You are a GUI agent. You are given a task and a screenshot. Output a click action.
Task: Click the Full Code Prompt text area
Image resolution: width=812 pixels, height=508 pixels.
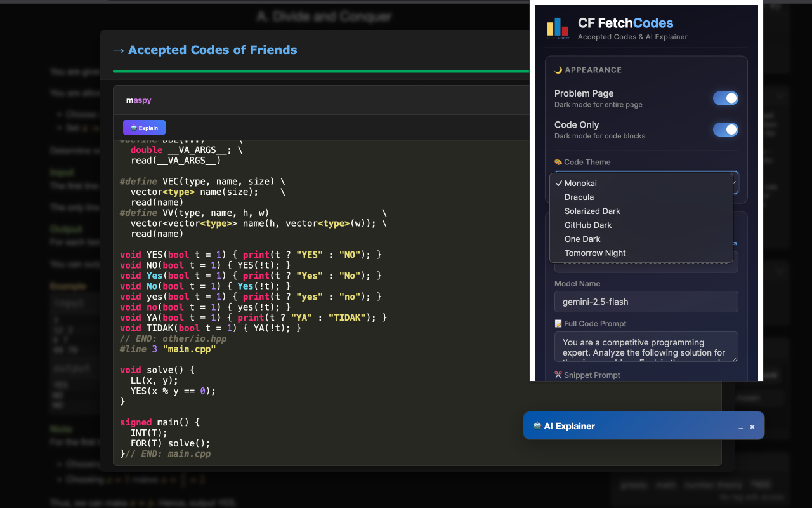[x=646, y=347]
